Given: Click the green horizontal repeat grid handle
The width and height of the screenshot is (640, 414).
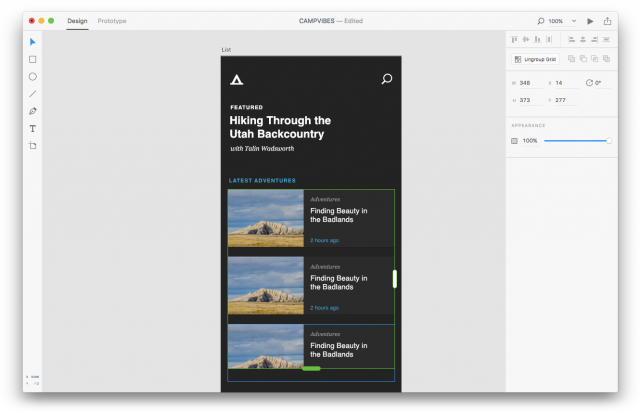Looking at the screenshot, I should click(311, 369).
